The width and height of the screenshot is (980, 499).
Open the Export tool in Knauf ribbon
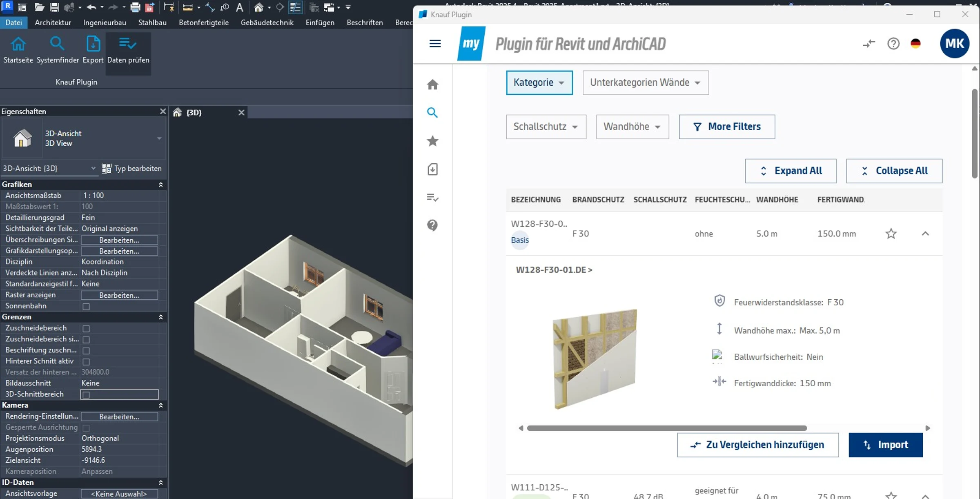pos(93,50)
